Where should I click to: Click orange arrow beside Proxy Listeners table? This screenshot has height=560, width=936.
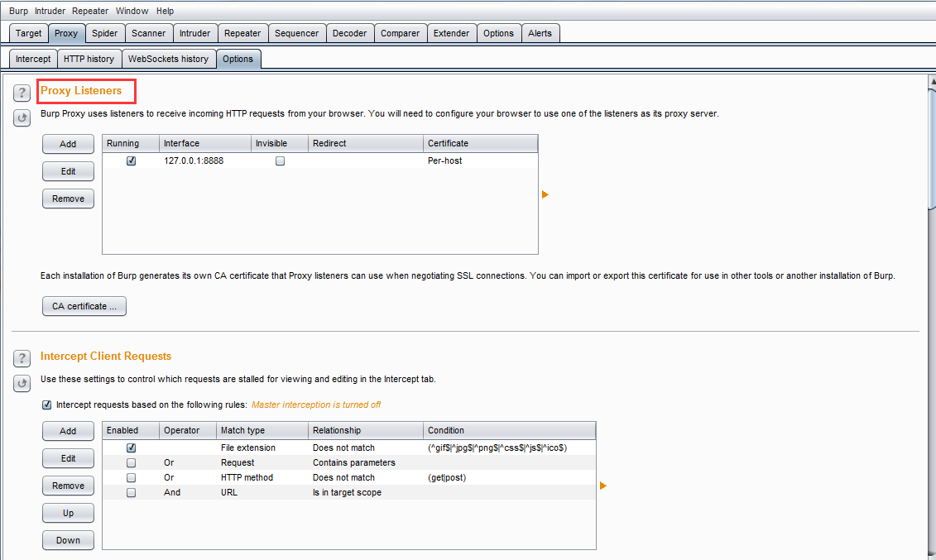click(x=545, y=194)
